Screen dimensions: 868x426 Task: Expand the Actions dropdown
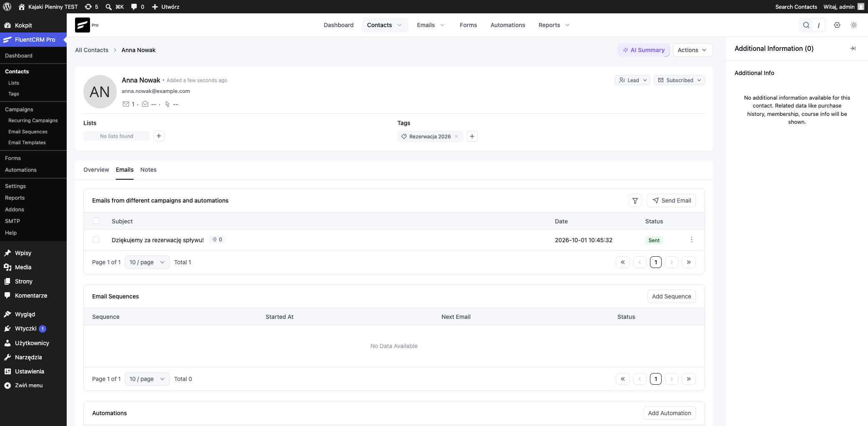point(692,50)
